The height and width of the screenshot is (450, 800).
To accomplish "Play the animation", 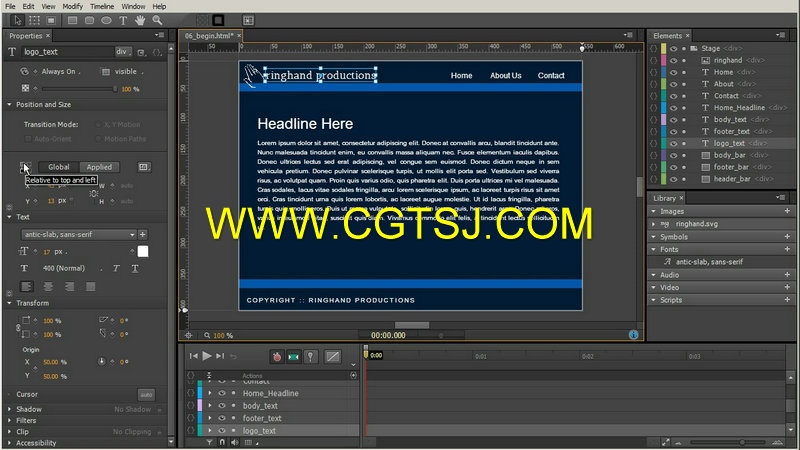I will pyautogui.click(x=207, y=356).
